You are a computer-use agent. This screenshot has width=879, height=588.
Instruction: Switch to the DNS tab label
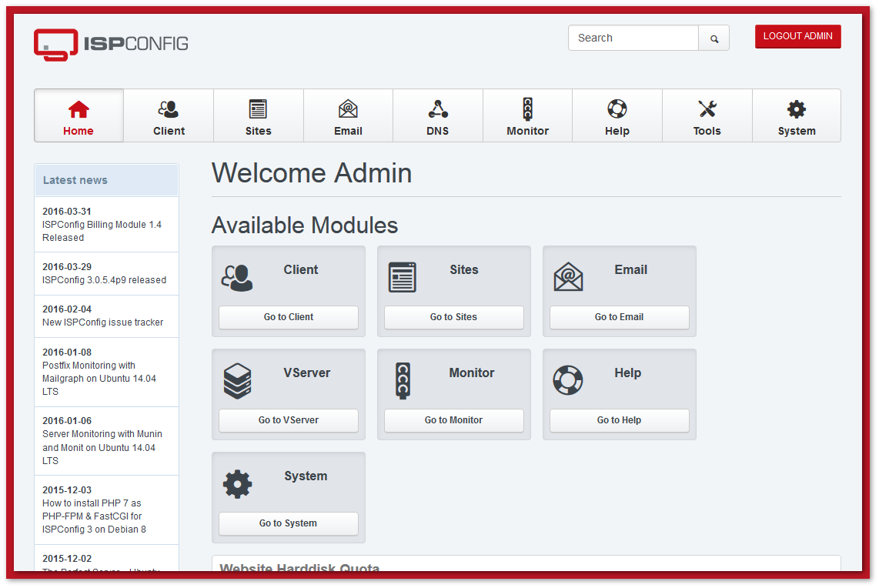tap(438, 131)
